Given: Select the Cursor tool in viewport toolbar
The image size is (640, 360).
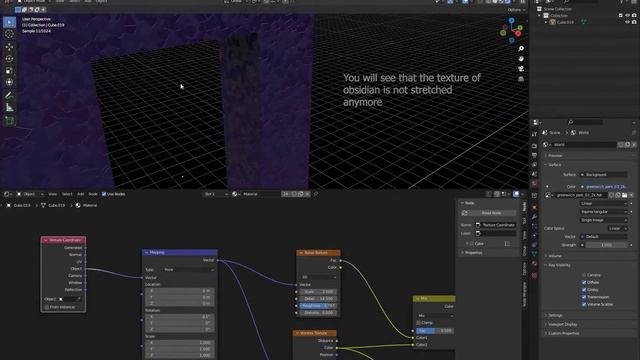Looking at the screenshot, I should click(9, 34).
